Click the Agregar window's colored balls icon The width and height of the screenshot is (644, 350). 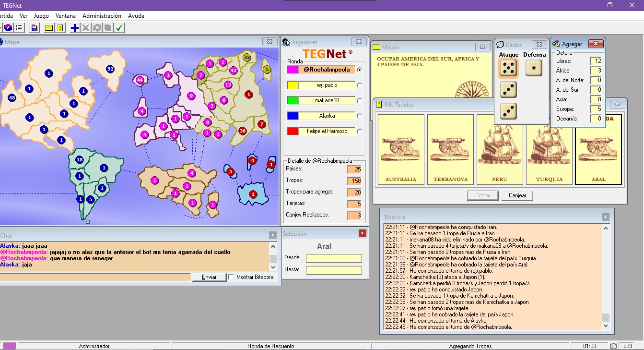pos(556,44)
